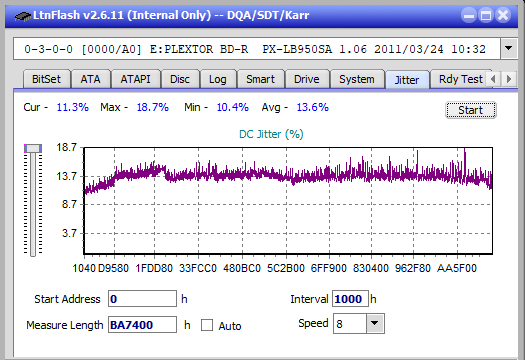Maximize the LtnFlash window
The width and height of the screenshot is (525, 360).
pyautogui.click(x=486, y=15)
